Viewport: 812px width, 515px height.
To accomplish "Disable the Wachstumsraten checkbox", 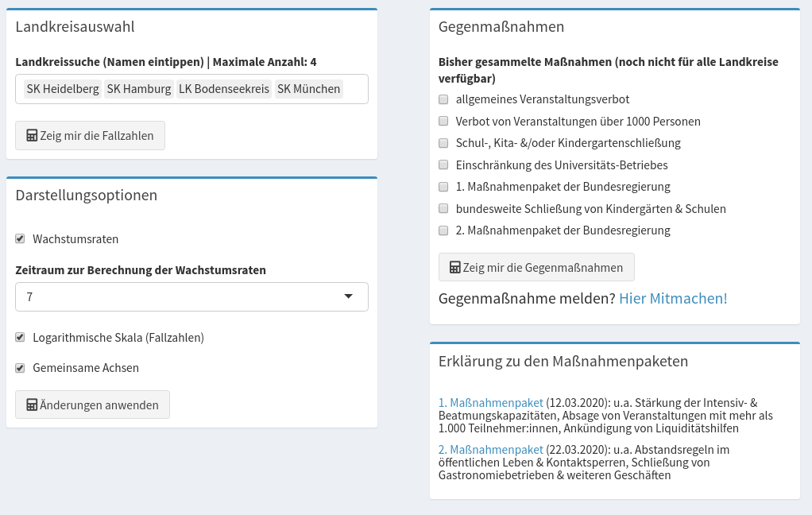I will point(20,238).
